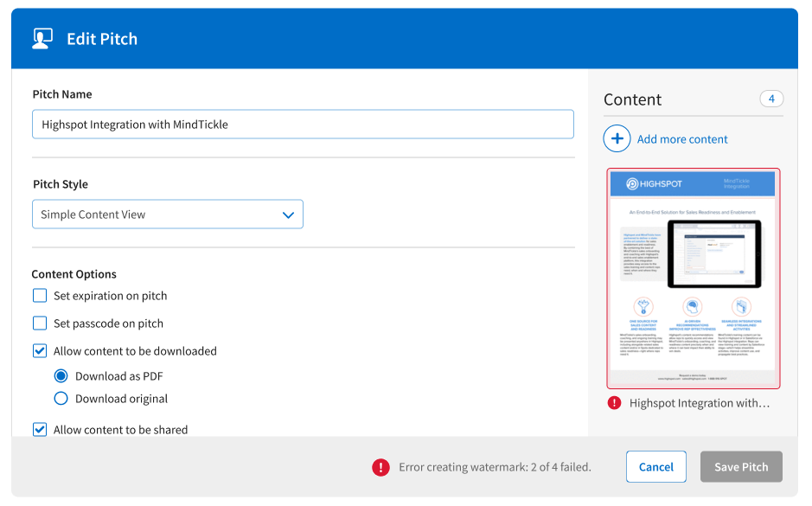Click the Error creating watermark message
Viewport: 812px width, 506px height.
496,467
